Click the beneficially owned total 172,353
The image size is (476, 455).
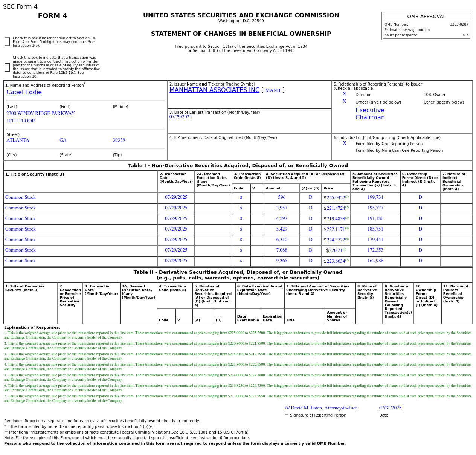375,250
